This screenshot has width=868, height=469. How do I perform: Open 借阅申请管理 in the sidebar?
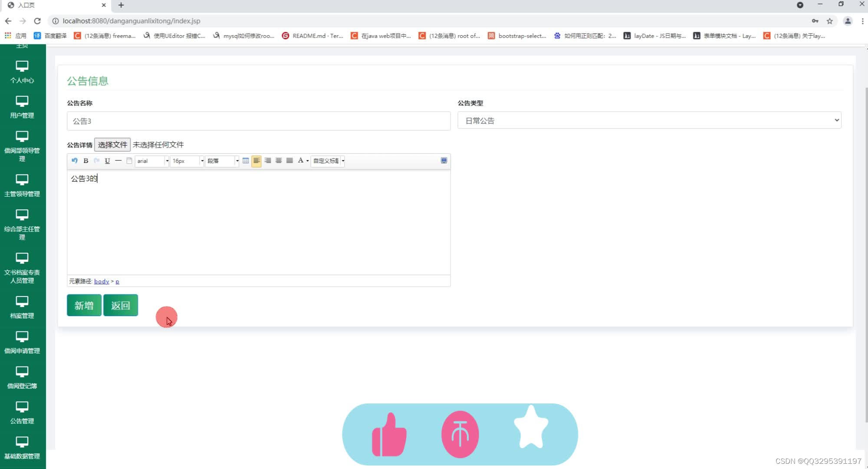[22, 343]
